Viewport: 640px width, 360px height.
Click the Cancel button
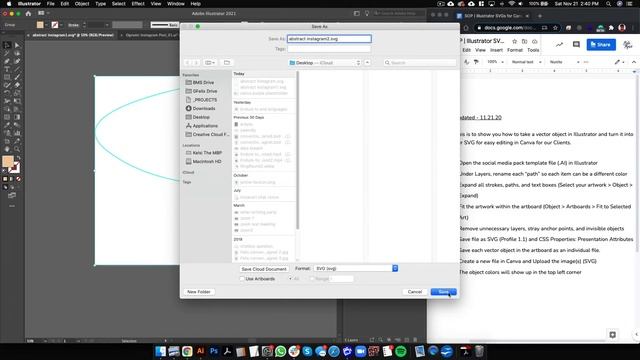(x=415, y=292)
